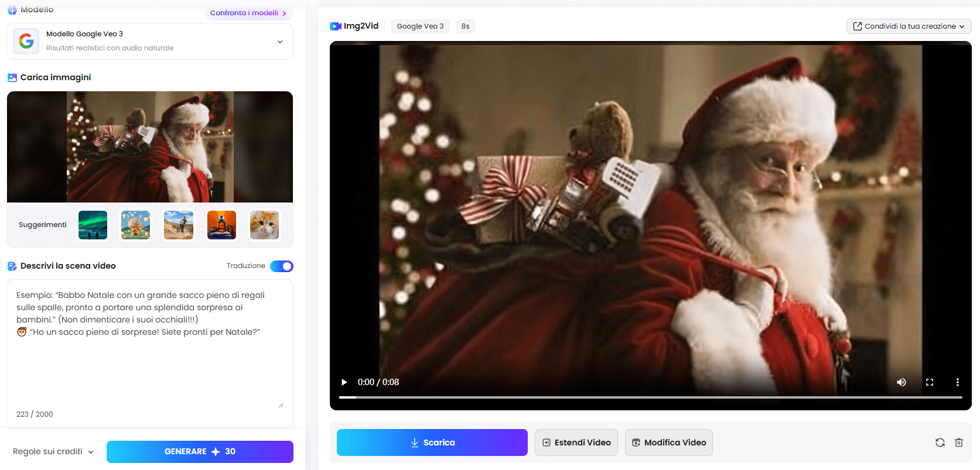
Task: Play the Santa video
Action: coord(344,382)
